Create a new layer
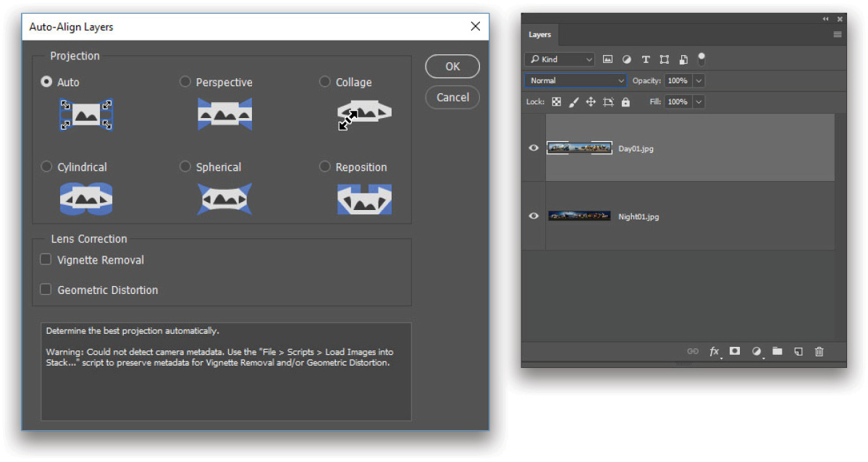This screenshot has height=462, width=868. coord(798,351)
